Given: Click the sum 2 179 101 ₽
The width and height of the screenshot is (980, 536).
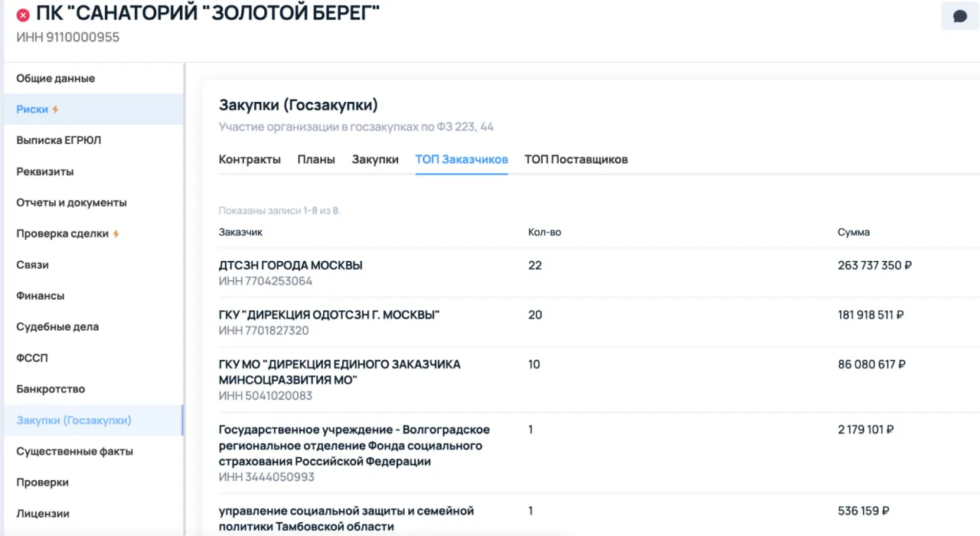Looking at the screenshot, I should tap(866, 430).
